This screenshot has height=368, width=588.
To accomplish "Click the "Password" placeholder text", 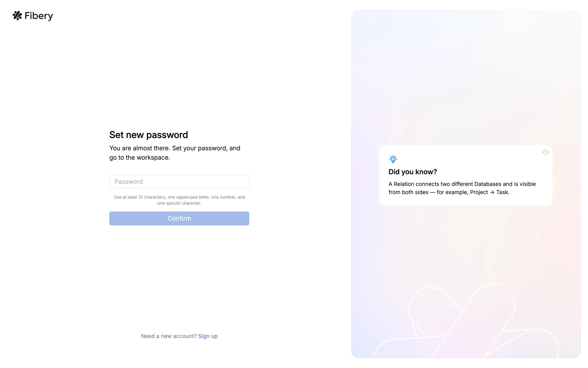I will pos(129,182).
